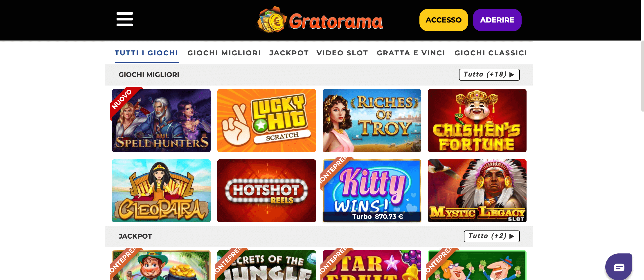
Task: Launch the Mystic Legacy Slot game
Action: coord(477,191)
